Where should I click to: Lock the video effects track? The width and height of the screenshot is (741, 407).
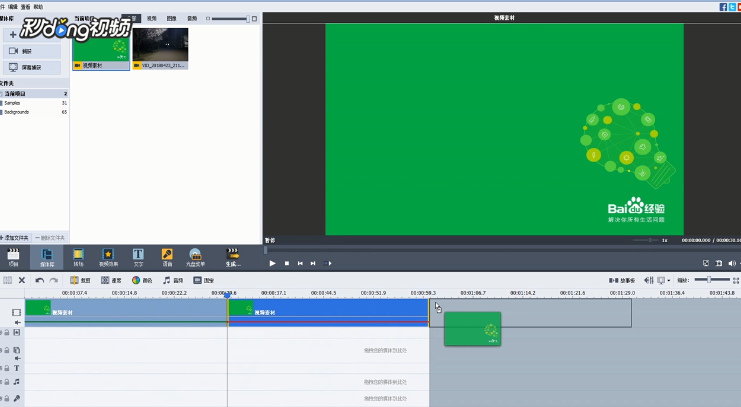(x=7, y=333)
